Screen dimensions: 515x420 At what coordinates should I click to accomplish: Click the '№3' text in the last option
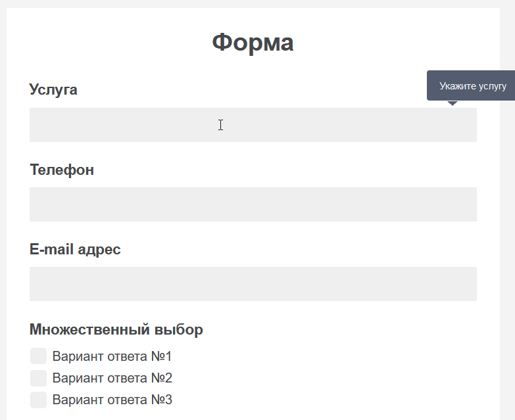coord(162,400)
